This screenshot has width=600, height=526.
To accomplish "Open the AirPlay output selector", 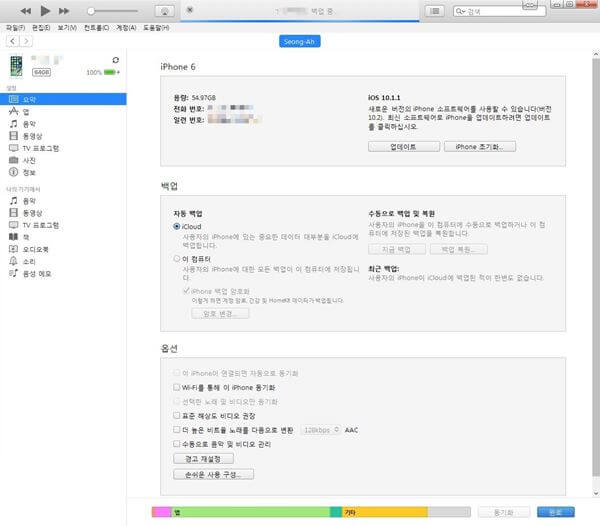I will tap(165, 11).
